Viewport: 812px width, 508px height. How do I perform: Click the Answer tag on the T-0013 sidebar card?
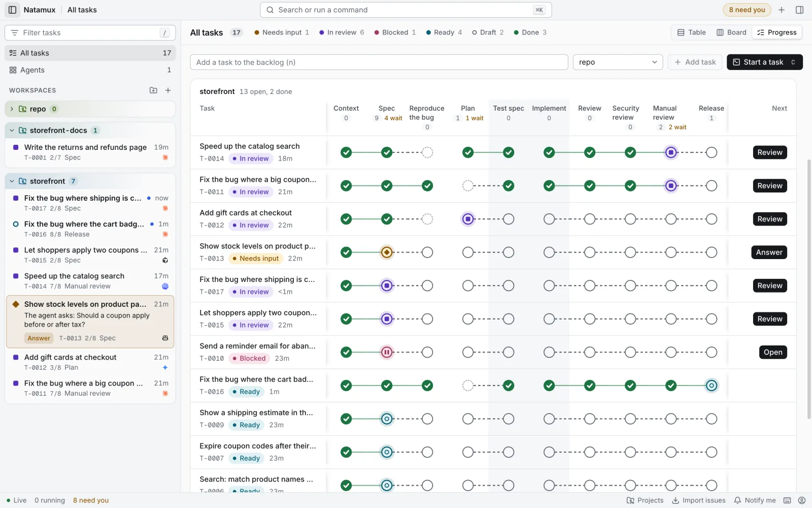39,338
